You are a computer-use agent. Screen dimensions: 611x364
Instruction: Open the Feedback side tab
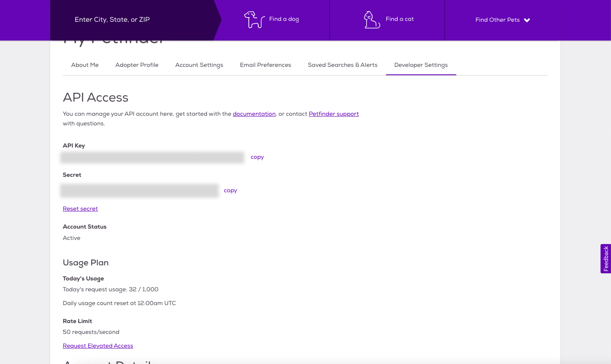tap(606, 259)
